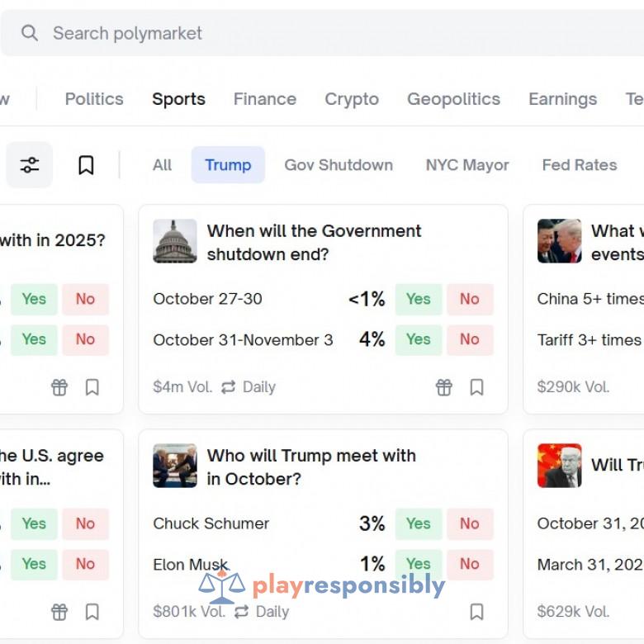The height and width of the screenshot is (644, 644).
Task: Buy No for Elon Musk
Action: pos(470,564)
